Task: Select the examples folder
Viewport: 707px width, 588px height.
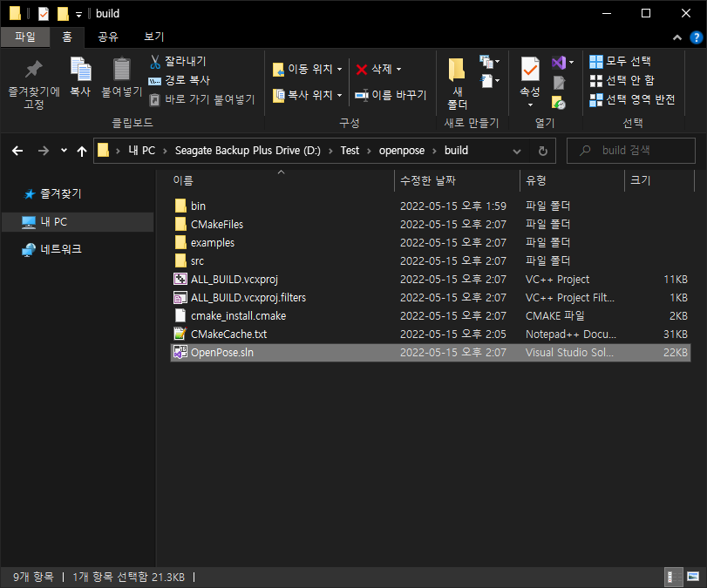Action: click(431, 242)
